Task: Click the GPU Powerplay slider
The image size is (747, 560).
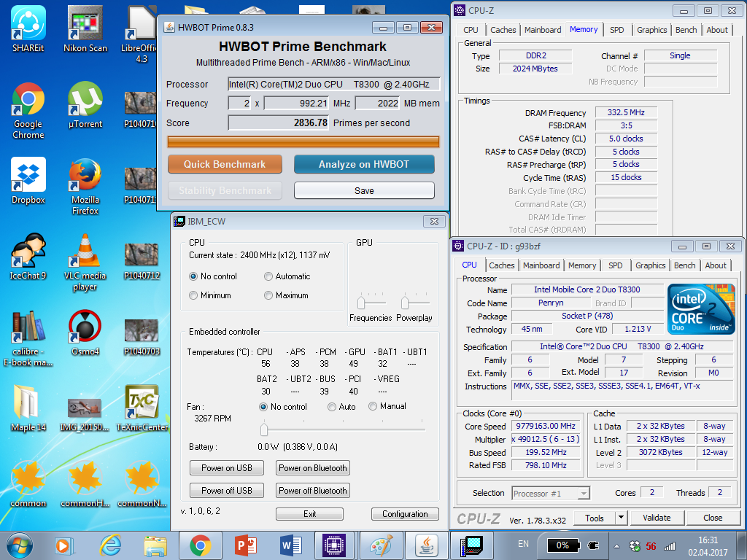Action: (404, 302)
